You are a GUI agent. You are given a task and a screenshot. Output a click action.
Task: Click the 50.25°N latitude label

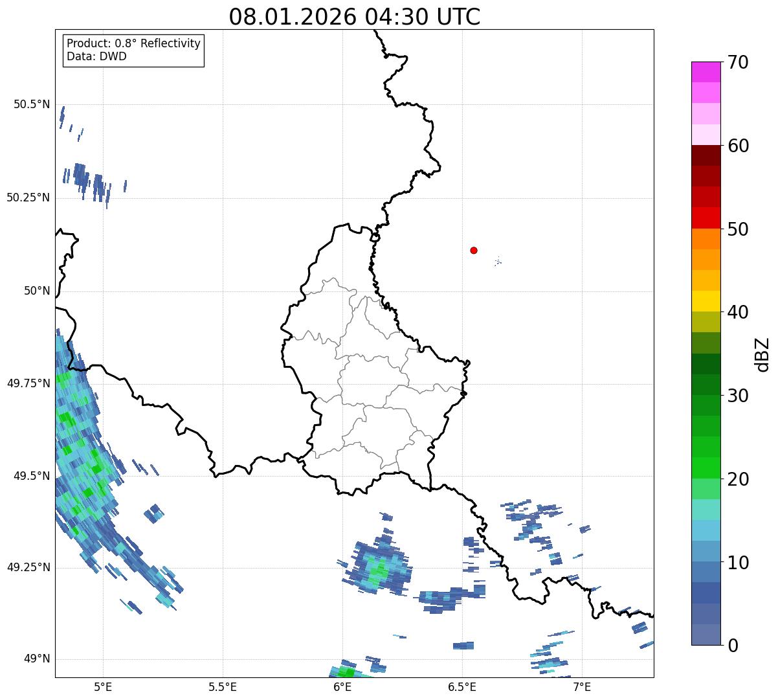pyautogui.click(x=28, y=198)
